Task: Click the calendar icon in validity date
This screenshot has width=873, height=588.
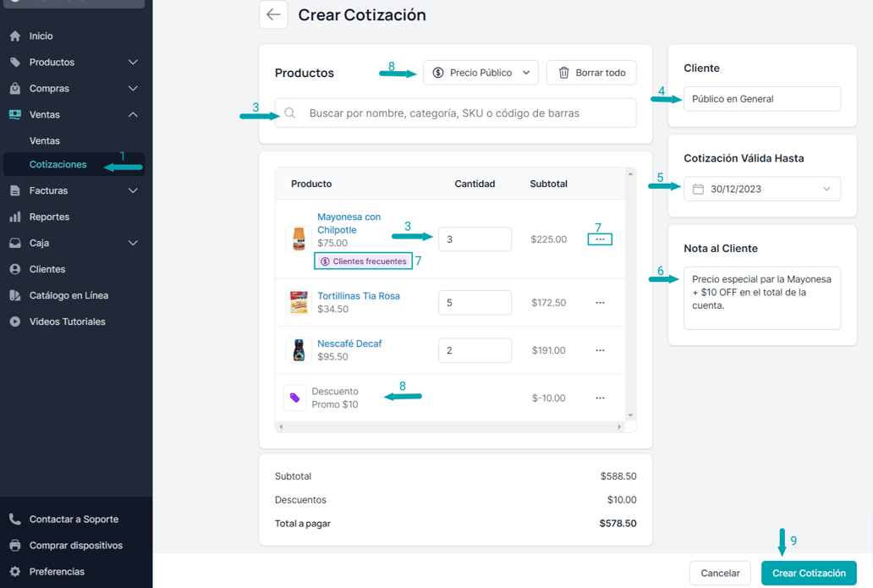Action: 698,189
